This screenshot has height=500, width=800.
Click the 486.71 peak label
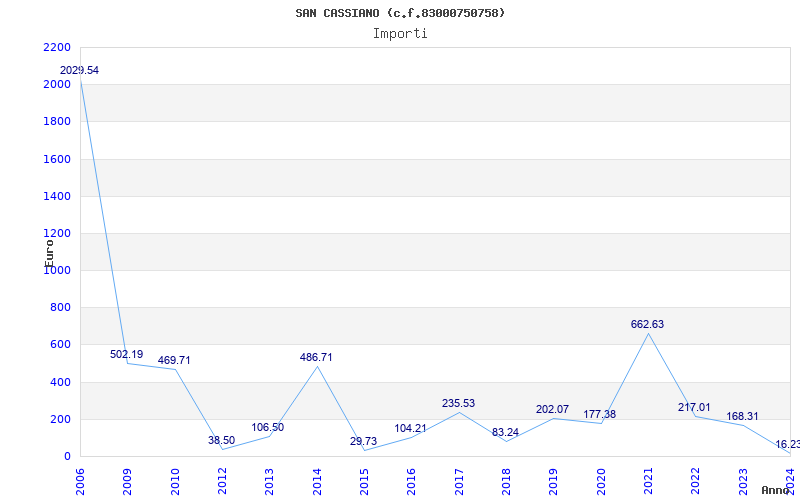click(x=316, y=357)
